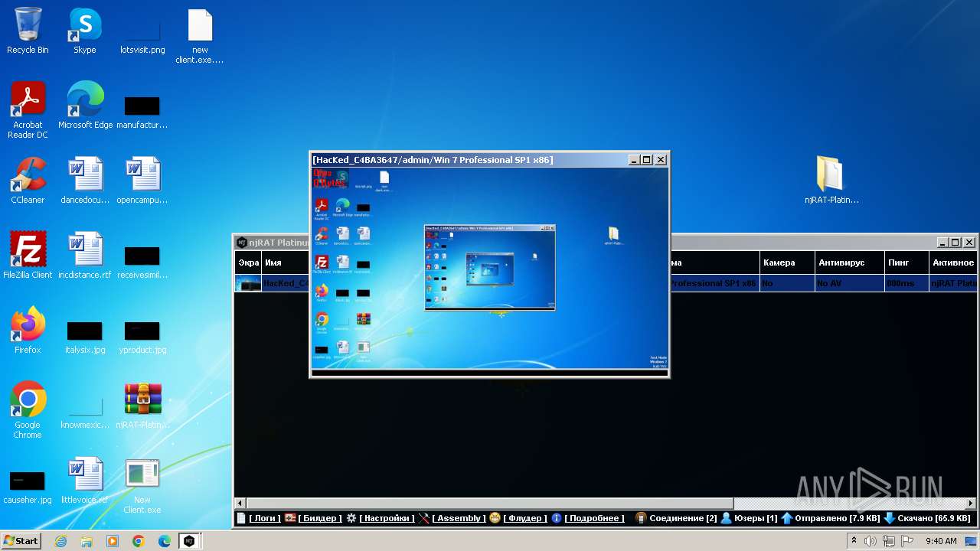Select the Skype desktop shortcut
Image resolution: width=980 pixels, height=551 pixels.
coord(85,31)
